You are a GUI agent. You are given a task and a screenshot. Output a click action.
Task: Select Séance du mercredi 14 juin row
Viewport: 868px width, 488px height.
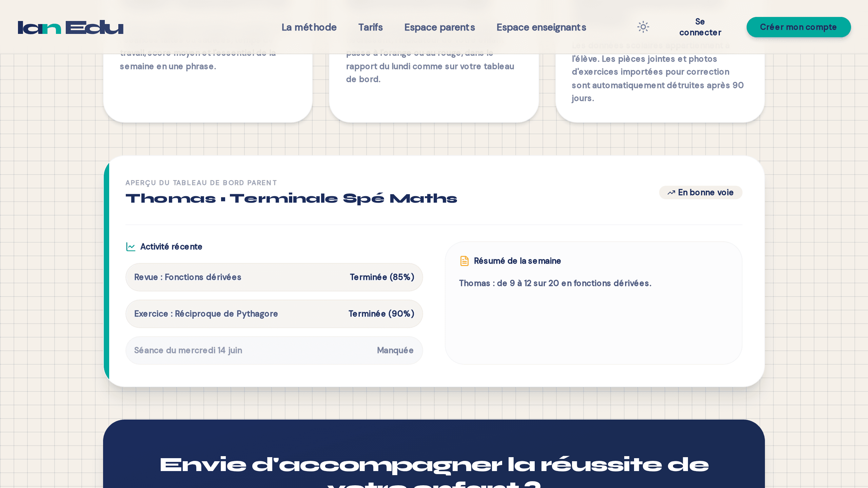click(274, 350)
